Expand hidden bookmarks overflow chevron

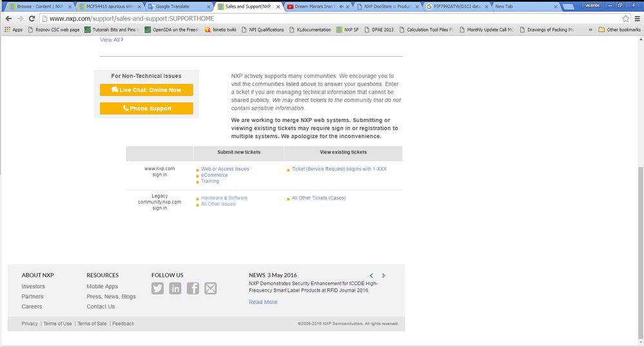click(x=590, y=30)
